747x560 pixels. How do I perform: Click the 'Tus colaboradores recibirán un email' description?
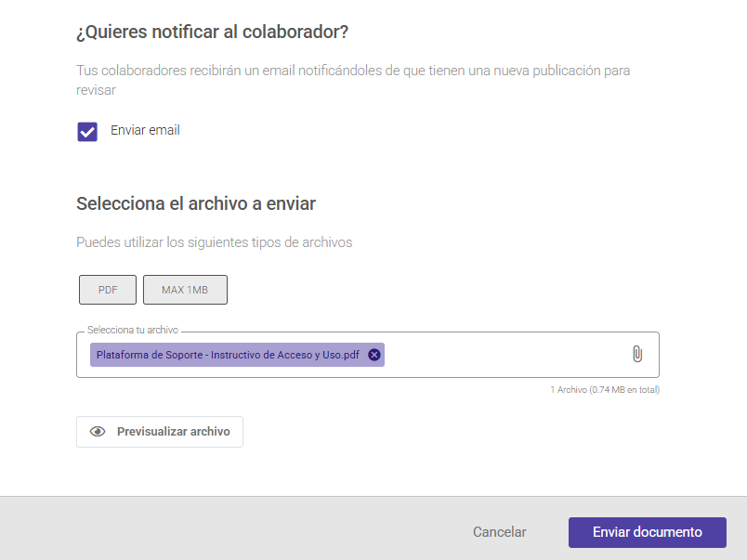point(353,80)
